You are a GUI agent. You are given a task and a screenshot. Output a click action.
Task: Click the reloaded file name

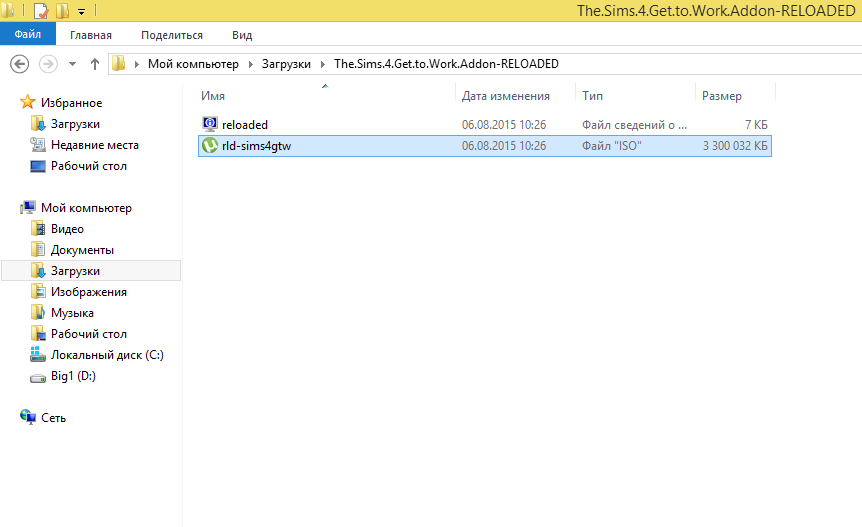coord(245,125)
